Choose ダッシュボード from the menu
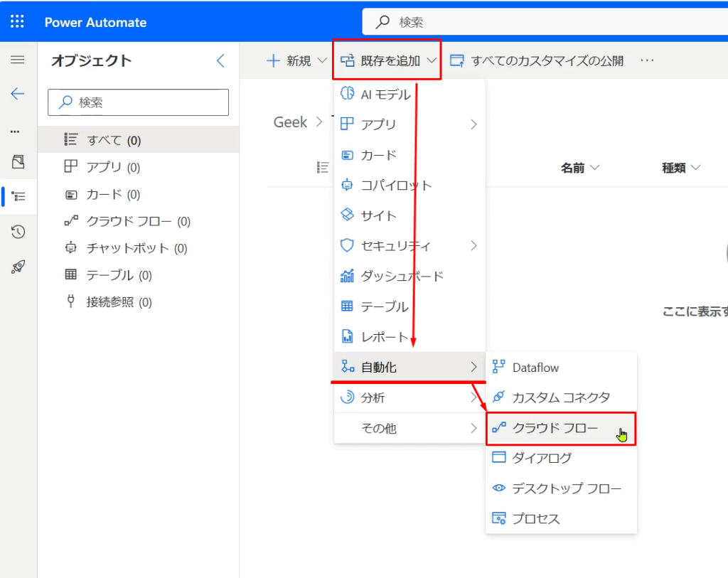The image size is (728, 578). click(409, 277)
